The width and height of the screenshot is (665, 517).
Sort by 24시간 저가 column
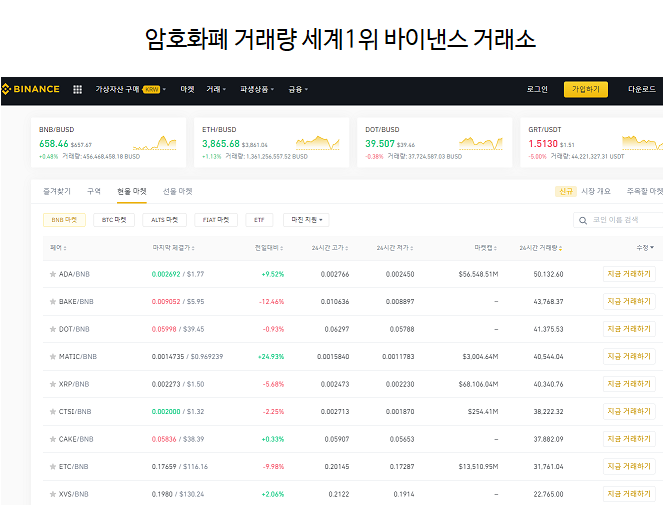click(x=395, y=248)
